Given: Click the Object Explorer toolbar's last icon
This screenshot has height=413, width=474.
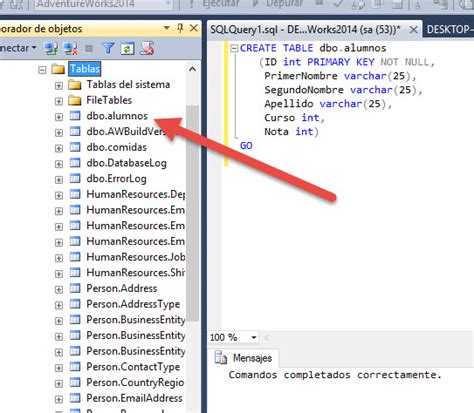Looking at the screenshot, I should [147, 49].
